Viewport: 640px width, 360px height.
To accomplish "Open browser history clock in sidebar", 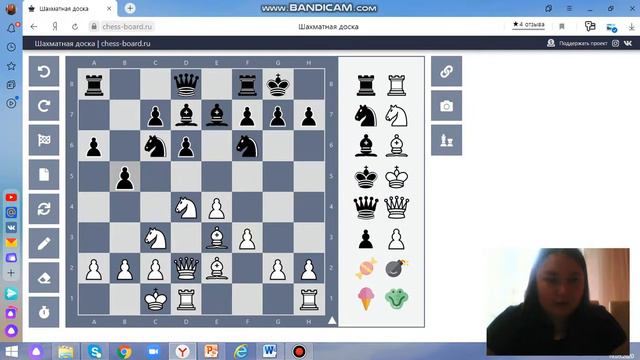I will [x=11, y=47].
